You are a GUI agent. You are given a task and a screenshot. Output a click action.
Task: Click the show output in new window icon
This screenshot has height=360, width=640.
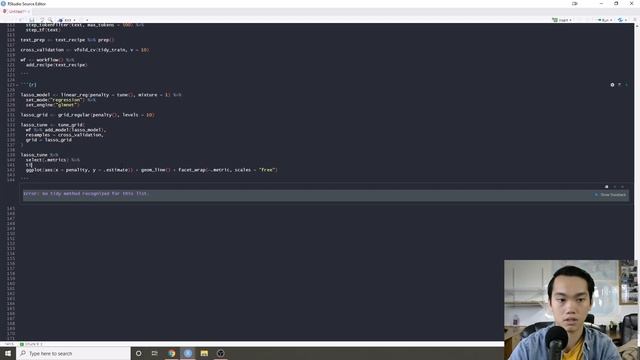[x=607, y=187]
